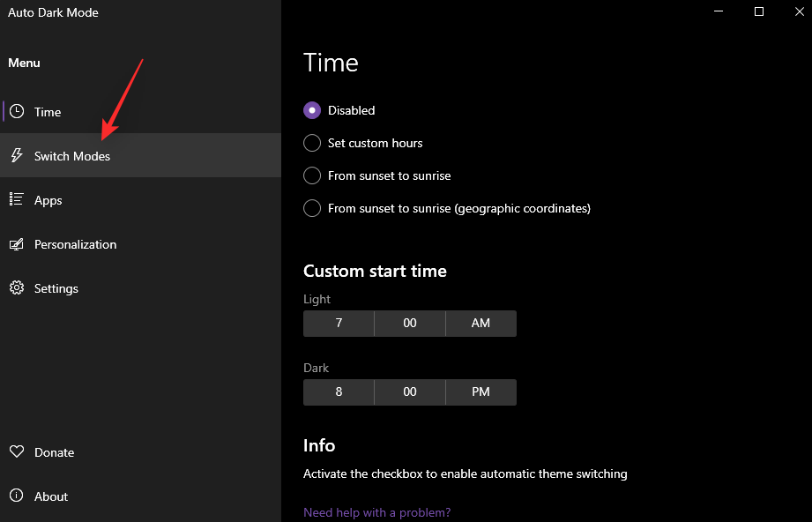The width and height of the screenshot is (812, 522).
Task: Open Apps via its list icon
Action: click(16, 199)
